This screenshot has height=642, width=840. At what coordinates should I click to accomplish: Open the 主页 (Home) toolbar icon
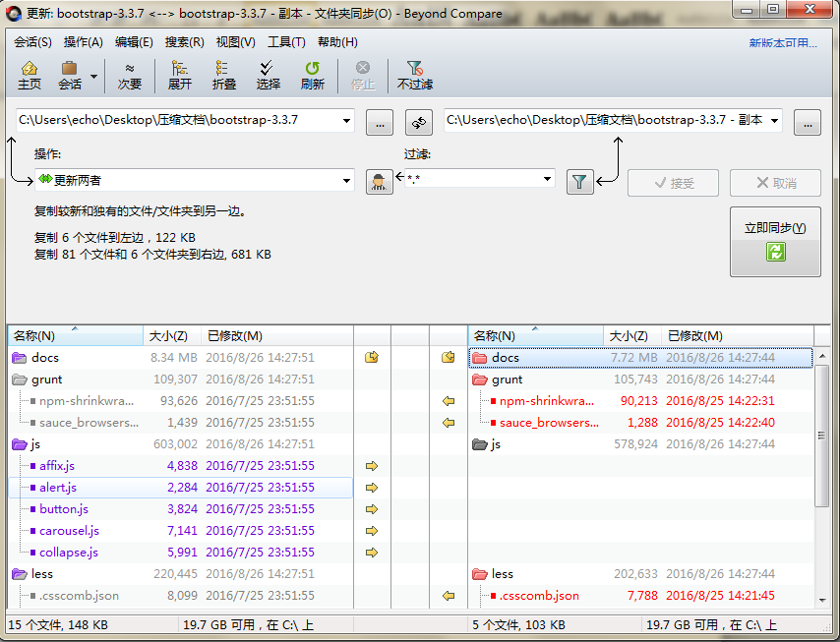[30, 75]
